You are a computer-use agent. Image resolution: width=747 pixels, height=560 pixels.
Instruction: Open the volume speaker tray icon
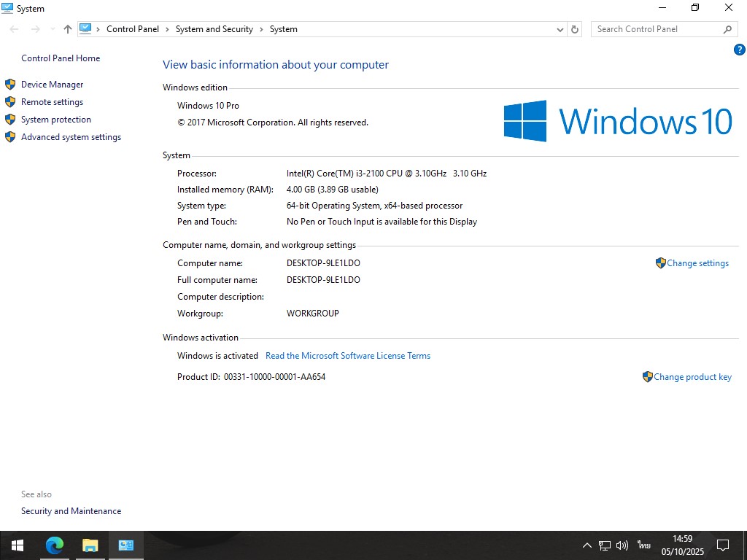(x=622, y=545)
